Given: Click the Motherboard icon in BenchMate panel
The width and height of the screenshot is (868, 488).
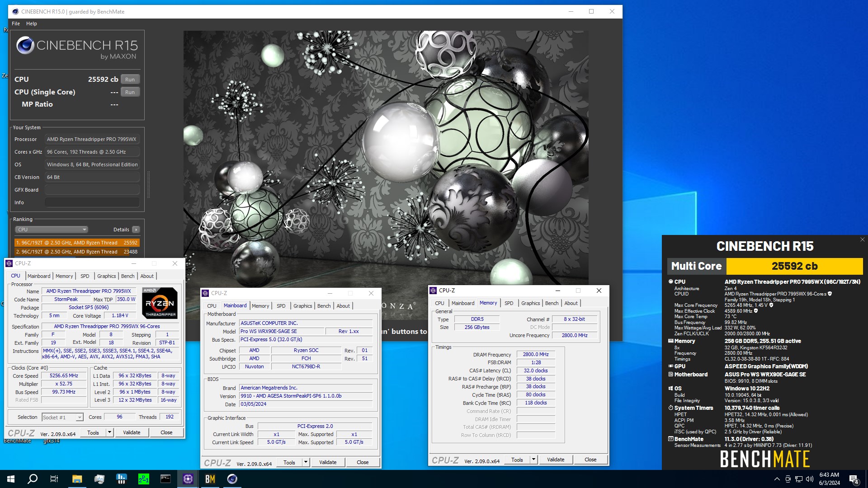Looking at the screenshot, I should tap(670, 375).
